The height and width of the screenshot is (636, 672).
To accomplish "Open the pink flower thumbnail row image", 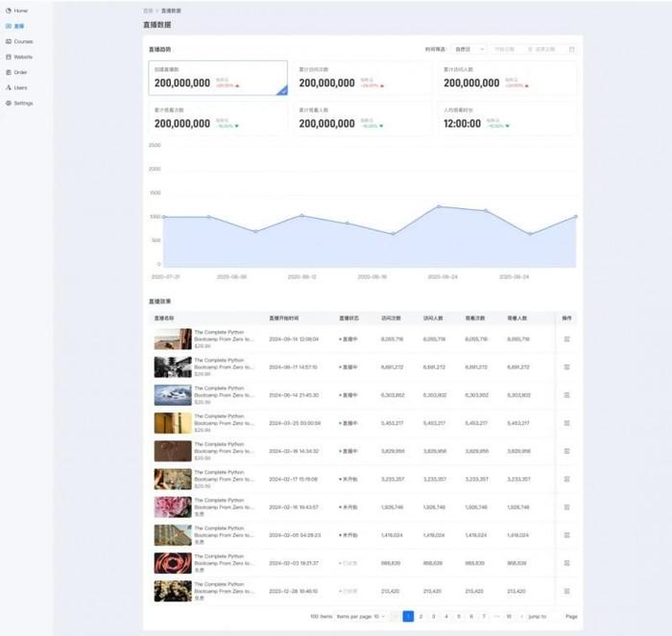I will 173,507.
